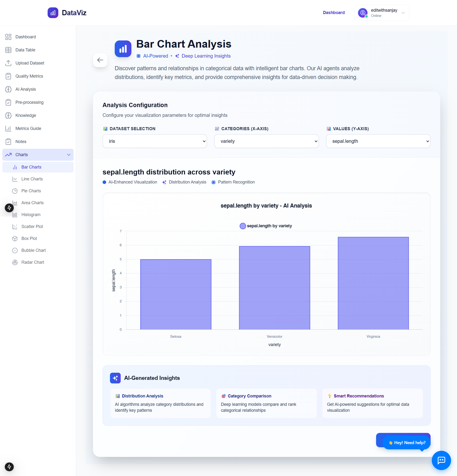
Task: Click the Pie Charts icon
Action: click(15, 191)
